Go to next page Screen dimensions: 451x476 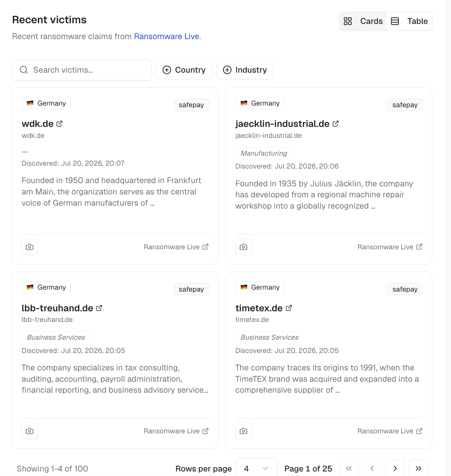coord(395,468)
